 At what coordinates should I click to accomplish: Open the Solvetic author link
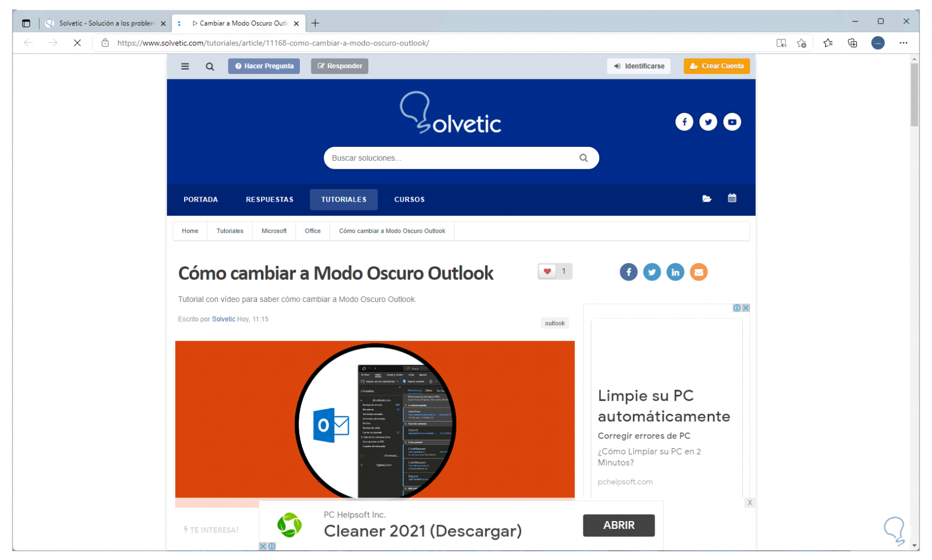click(x=224, y=319)
